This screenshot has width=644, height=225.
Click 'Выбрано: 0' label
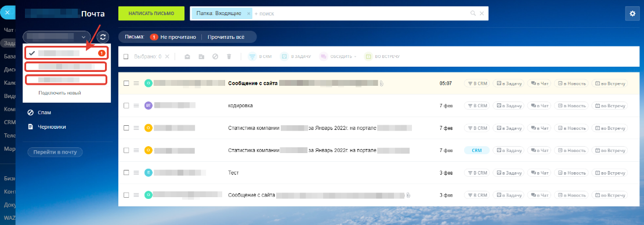point(148,56)
